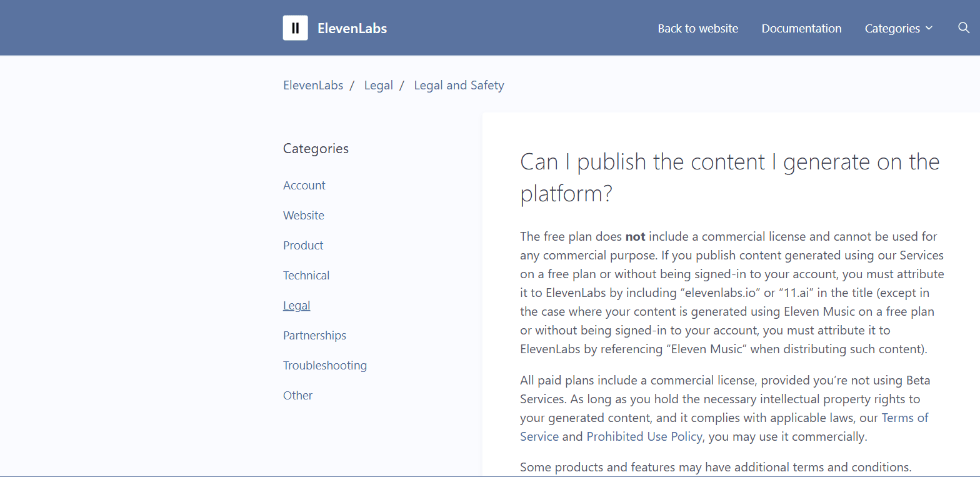Select the Technical category

tap(306, 276)
